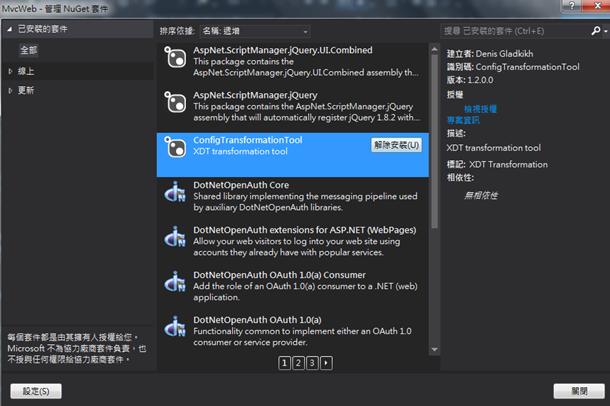Select the 更新 updates category

click(x=26, y=90)
